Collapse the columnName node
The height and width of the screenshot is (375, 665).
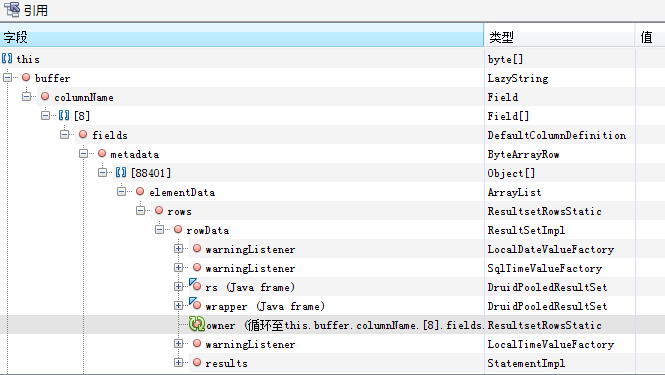pyautogui.click(x=26, y=97)
